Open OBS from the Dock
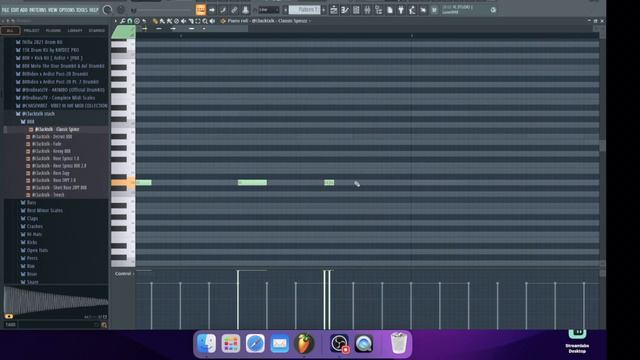The image size is (640, 360). tap(339, 344)
